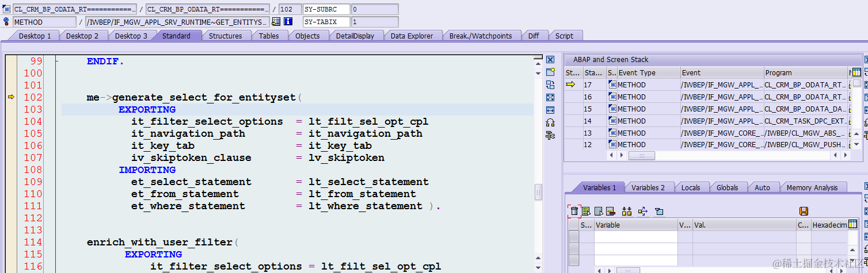Switch to the Locals tab

[x=691, y=187]
